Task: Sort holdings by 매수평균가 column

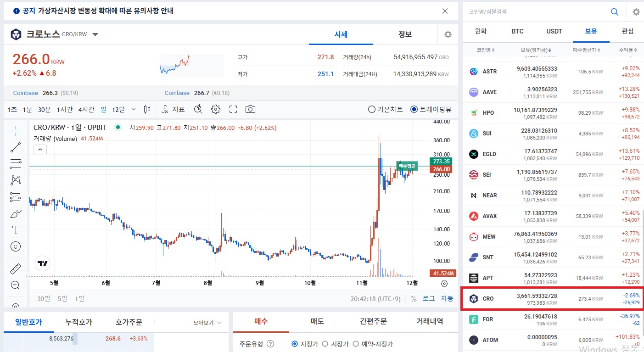Action: tap(586, 50)
